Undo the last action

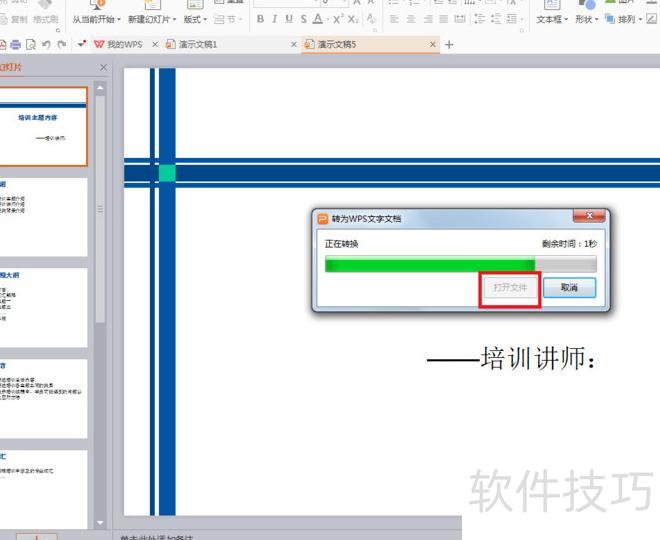46,44
